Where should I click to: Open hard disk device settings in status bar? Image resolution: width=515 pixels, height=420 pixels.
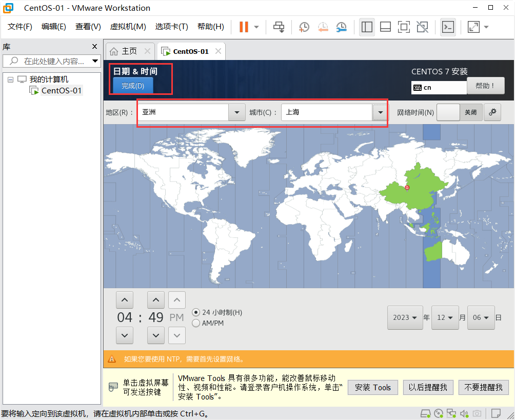(x=425, y=413)
